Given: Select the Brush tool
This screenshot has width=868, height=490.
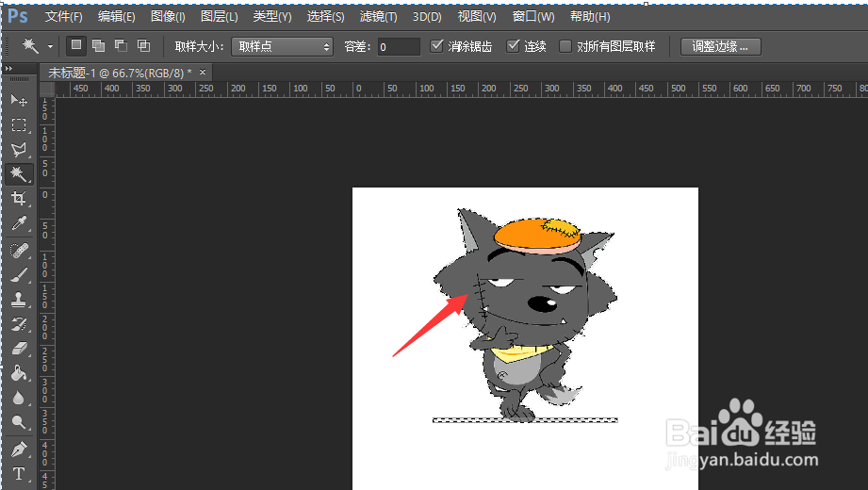Looking at the screenshot, I should point(19,275).
